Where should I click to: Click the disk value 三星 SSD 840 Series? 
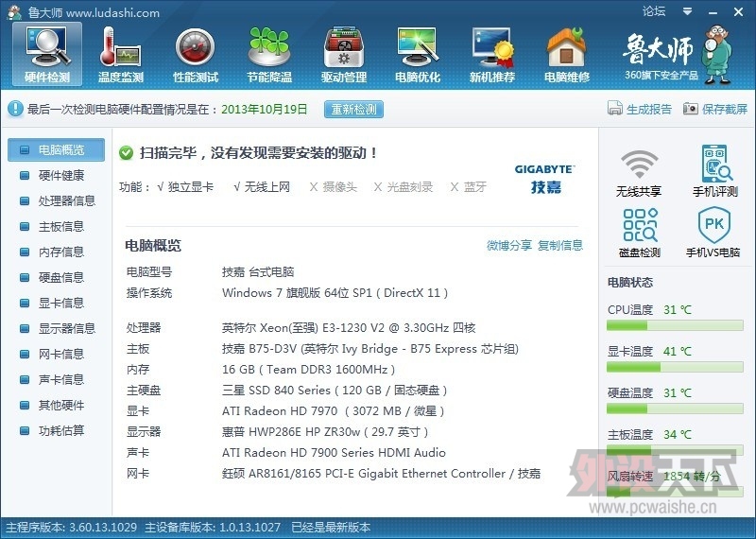click(x=335, y=390)
